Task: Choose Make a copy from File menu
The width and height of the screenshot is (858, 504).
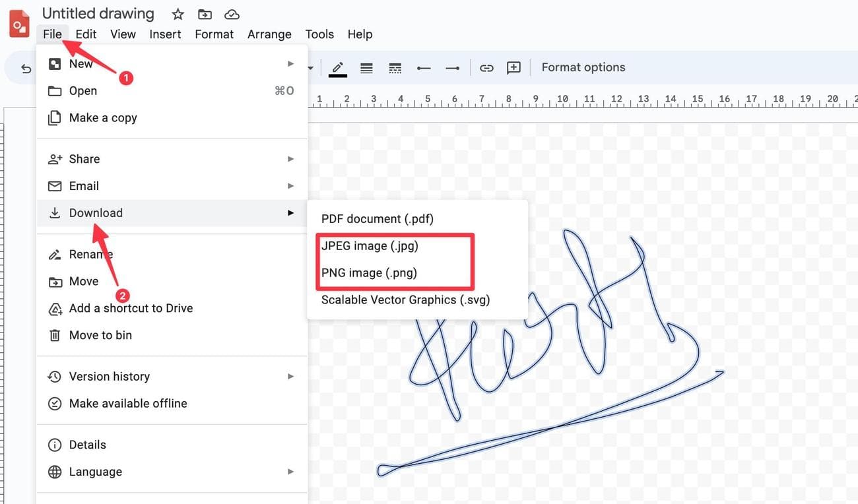Action: pos(103,117)
